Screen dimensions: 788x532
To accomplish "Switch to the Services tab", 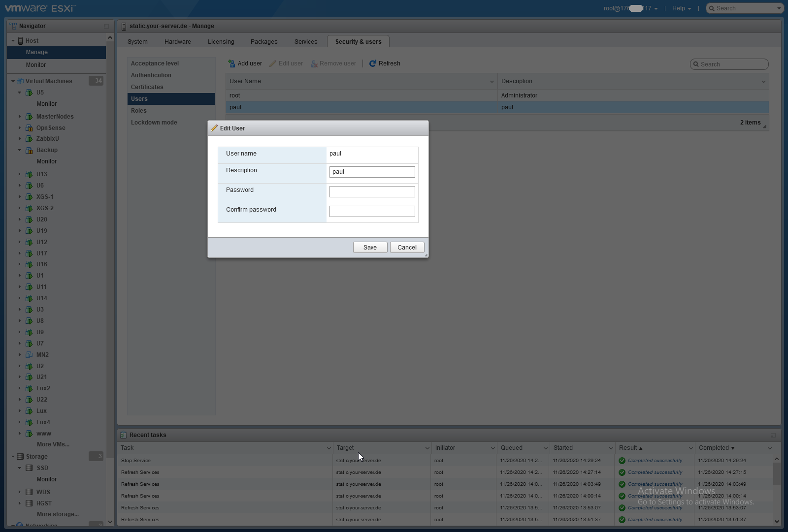I will [x=306, y=42].
